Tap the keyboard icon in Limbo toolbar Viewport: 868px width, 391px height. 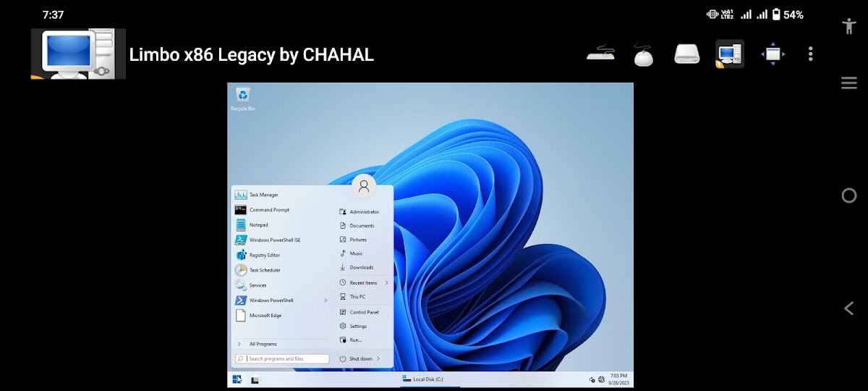tap(600, 54)
